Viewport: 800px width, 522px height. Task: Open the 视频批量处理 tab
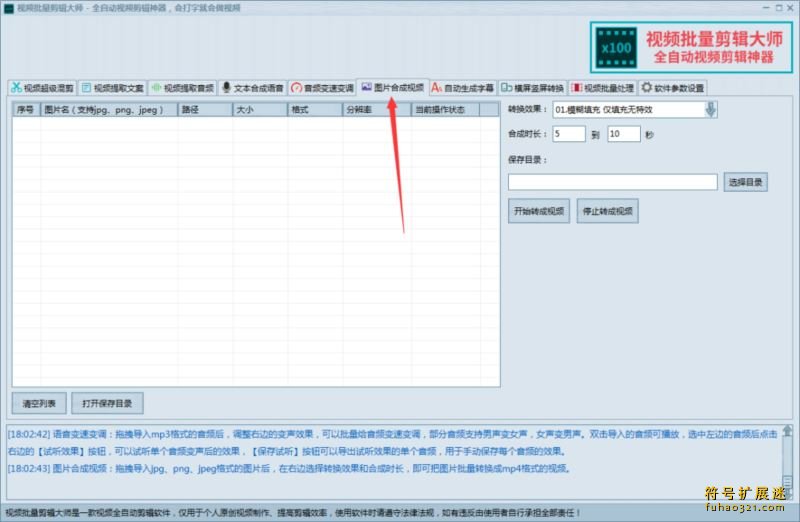coord(603,88)
